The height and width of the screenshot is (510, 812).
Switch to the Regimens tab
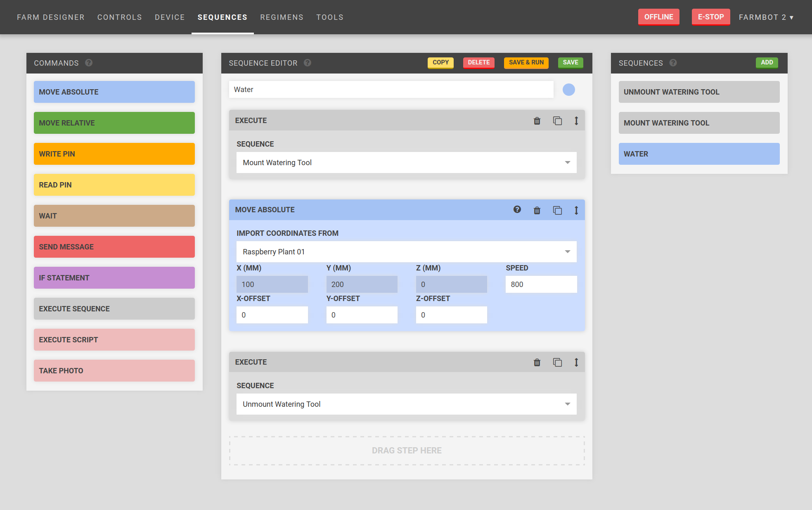(282, 17)
